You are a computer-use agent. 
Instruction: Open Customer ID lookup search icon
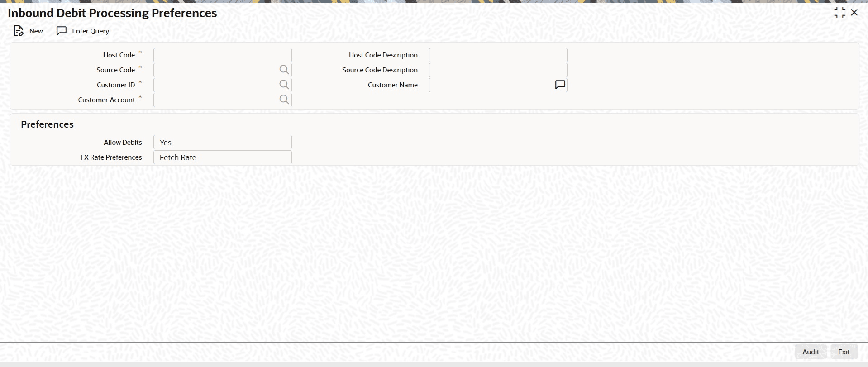point(284,85)
